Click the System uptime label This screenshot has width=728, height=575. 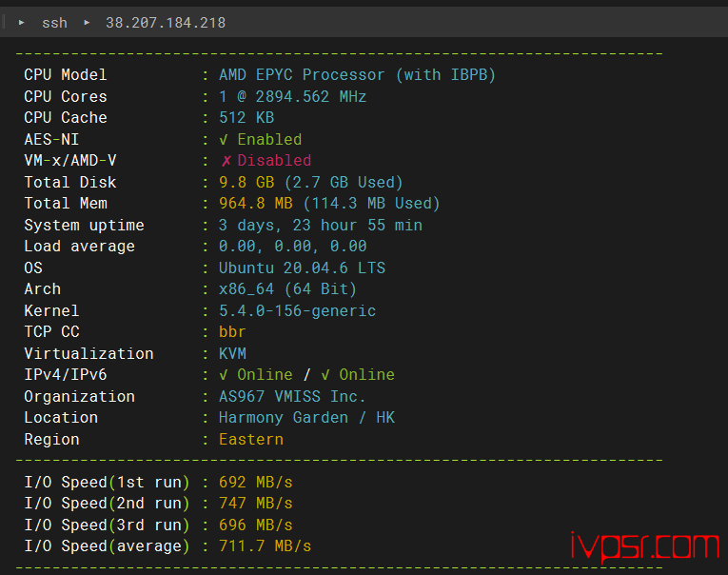(x=84, y=226)
